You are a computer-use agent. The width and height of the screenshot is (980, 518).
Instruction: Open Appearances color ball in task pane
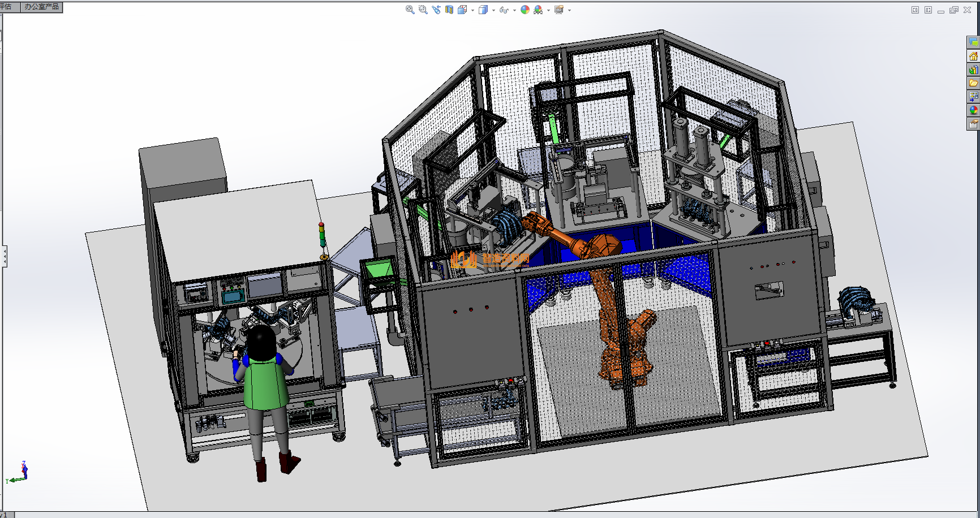[973, 110]
